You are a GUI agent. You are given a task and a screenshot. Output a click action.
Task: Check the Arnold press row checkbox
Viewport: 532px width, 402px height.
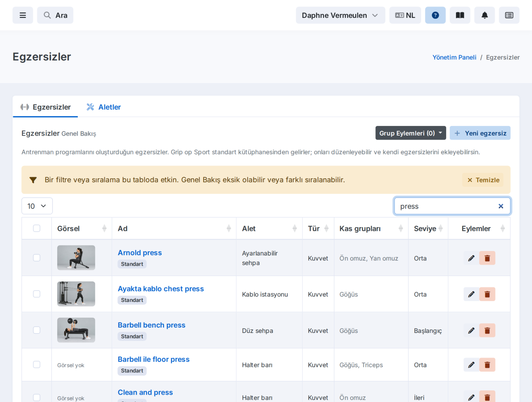coord(37,258)
